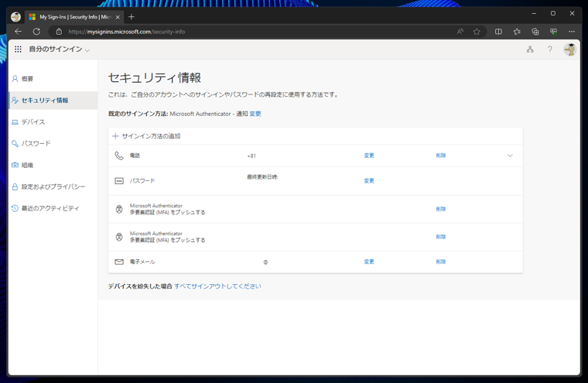Image resolution: width=588 pixels, height=383 pixels.
Task: Delete the first Microsoft Authenticator entry
Action: (x=441, y=209)
